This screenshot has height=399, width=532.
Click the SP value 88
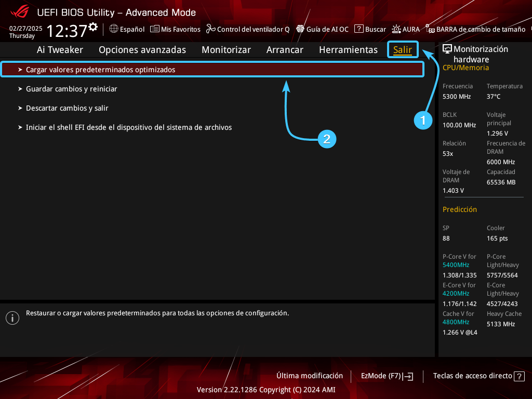[x=446, y=238]
